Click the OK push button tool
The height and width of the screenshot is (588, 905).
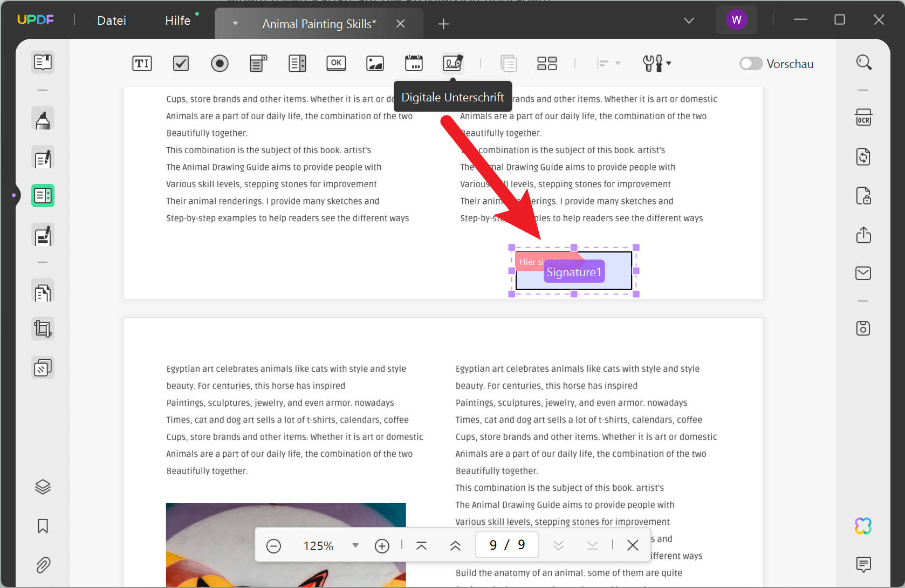(336, 63)
